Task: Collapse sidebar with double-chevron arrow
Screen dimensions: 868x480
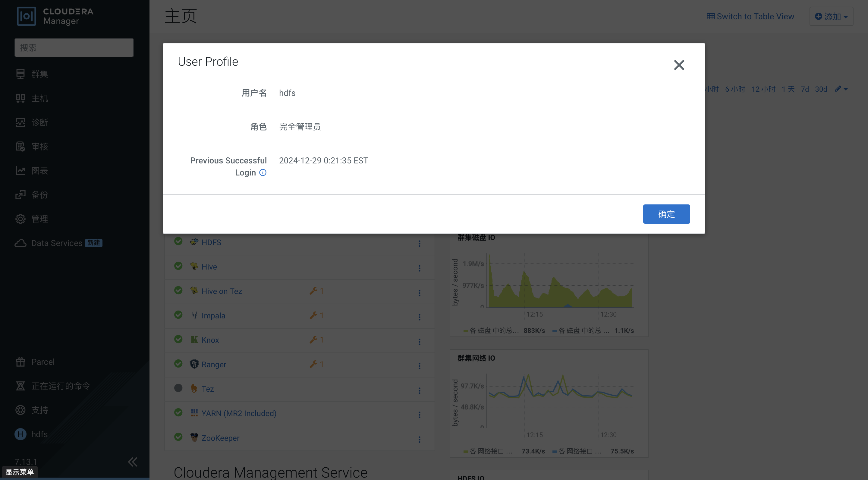Action: click(x=132, y=462)
